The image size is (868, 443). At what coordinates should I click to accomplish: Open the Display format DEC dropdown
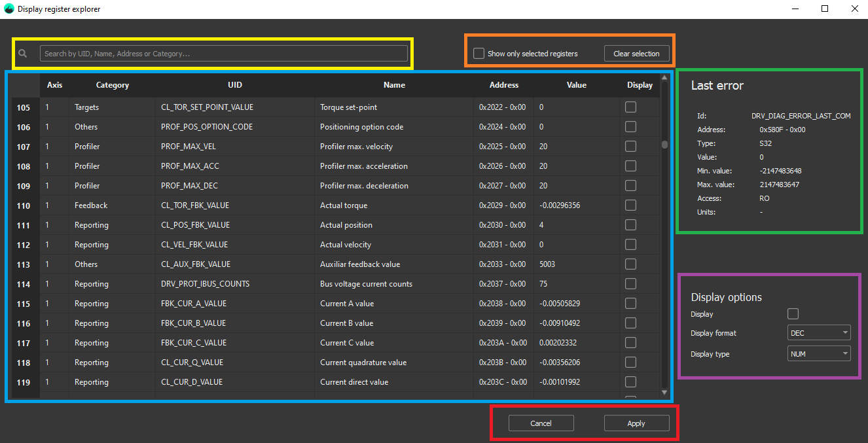(x=818, y=333)
